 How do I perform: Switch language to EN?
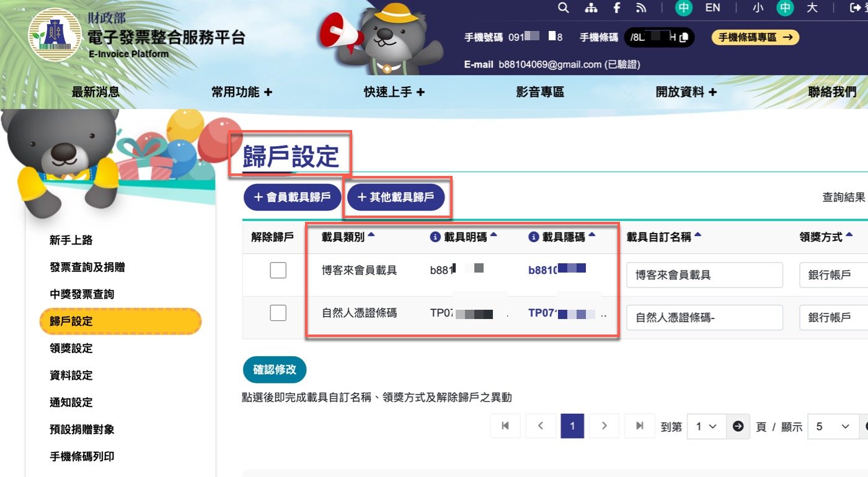[713, 8]
